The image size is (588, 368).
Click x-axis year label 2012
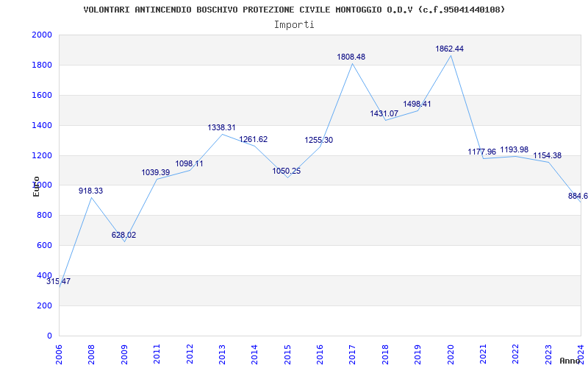tap(190, 354)
